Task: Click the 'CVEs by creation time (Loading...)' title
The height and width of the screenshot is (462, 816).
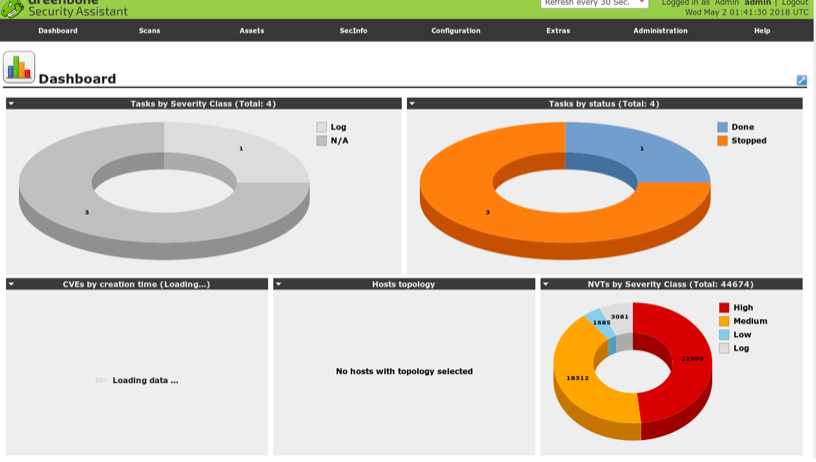Action: 136,284
